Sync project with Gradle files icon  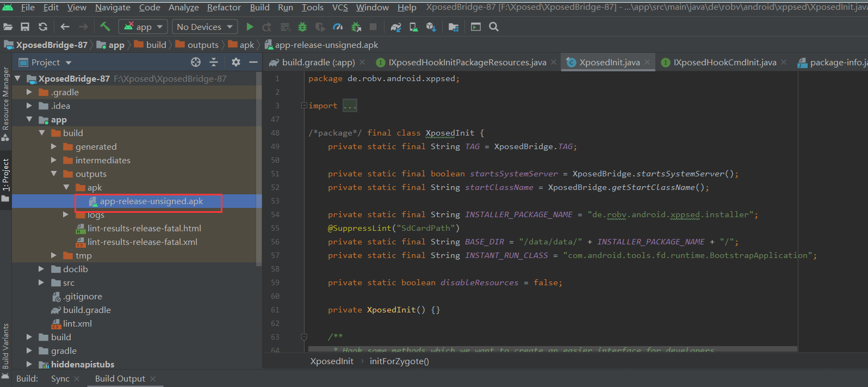(396, 27)
